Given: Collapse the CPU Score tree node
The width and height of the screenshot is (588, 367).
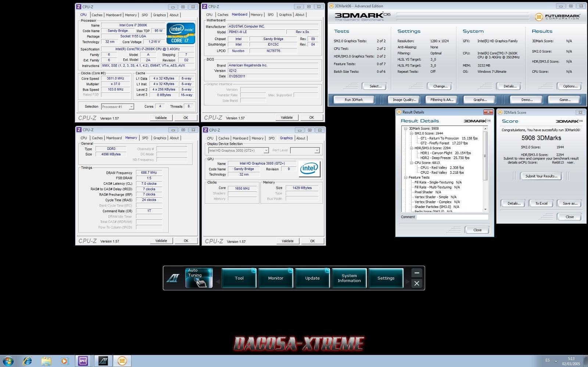Looking at the screenshot, I should [412, 163].
